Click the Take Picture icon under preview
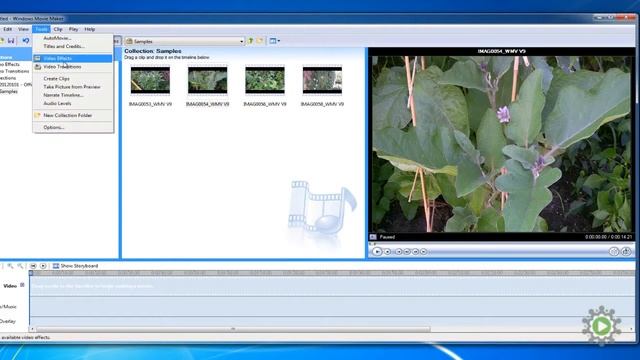The image size is (640, 360). 626,252
